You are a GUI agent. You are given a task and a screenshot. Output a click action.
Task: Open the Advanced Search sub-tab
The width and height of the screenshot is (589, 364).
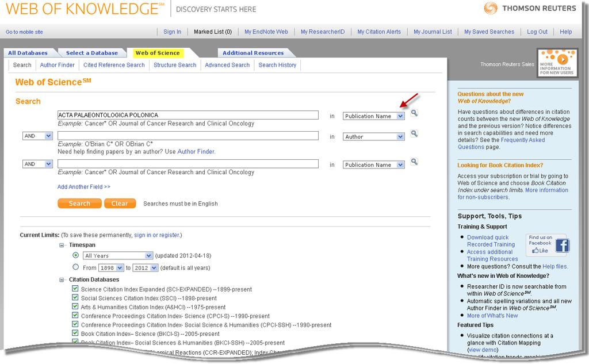point(227,65)
